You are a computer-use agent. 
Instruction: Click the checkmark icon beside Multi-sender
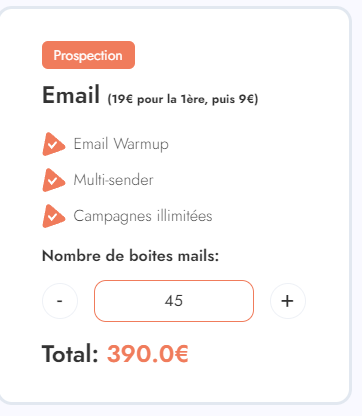(x=53, y=180)
